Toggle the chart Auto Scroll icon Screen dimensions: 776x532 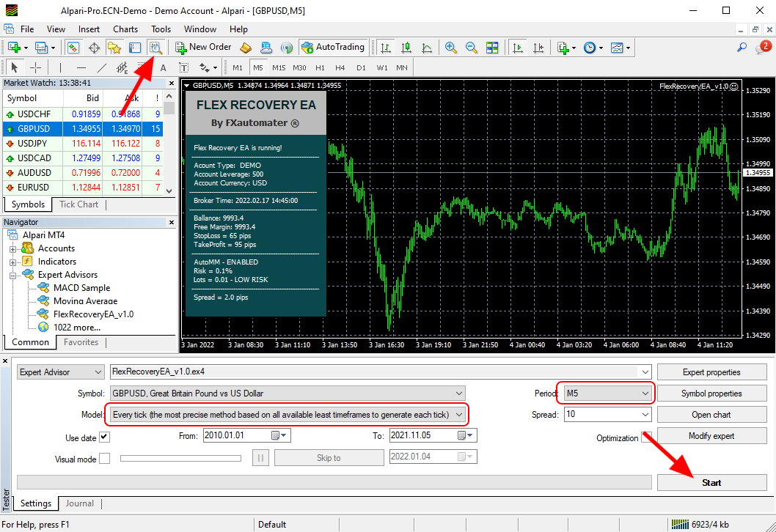click(x=518, y=48)
